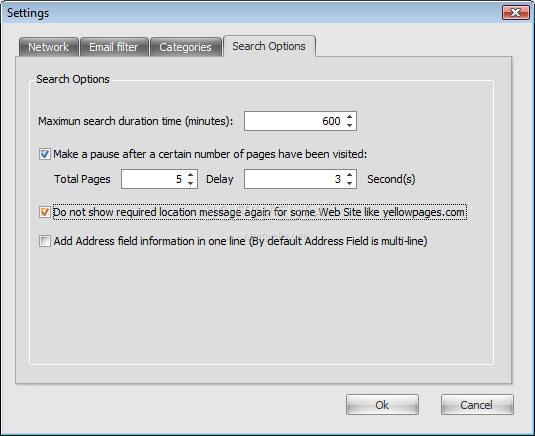Lower the Delay seconds with down arrow
This screenshot has height=436, width=535.
349,183
